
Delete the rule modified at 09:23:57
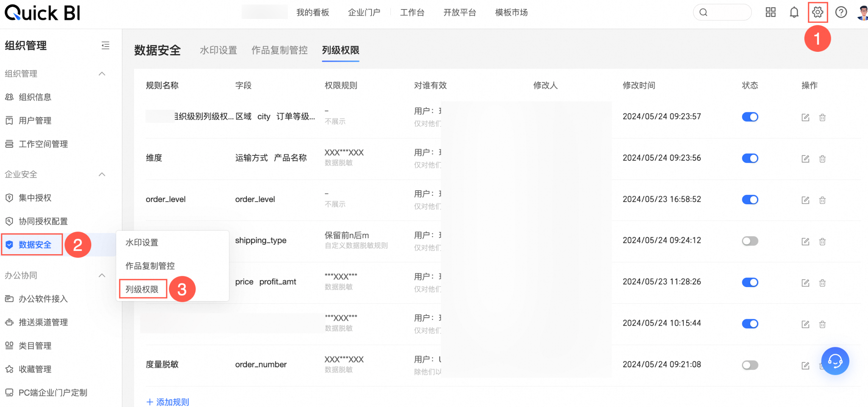pyautogui.click(x=823, y=117)
